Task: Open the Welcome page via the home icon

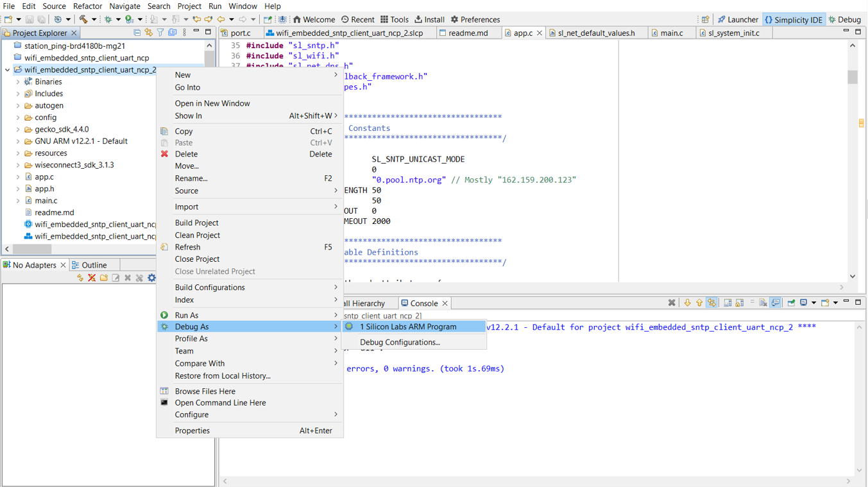Action: [297, 19]
